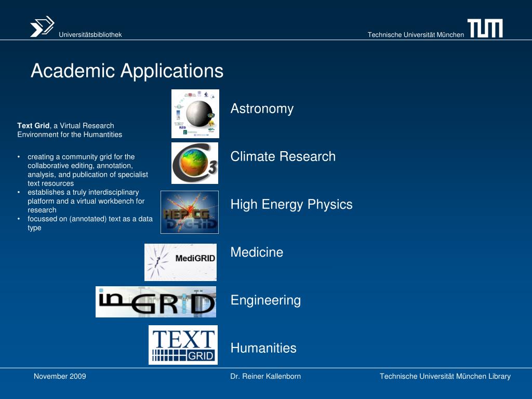Click 'Dr. Reiner Kallenborn' in footer

coord(265,376)
